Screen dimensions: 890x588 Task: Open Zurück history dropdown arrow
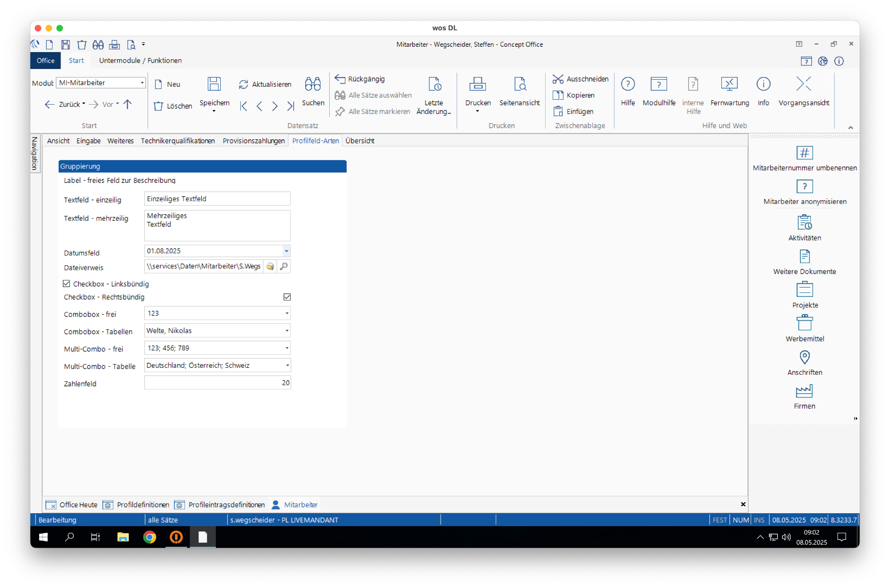click(x=84, y=104)
